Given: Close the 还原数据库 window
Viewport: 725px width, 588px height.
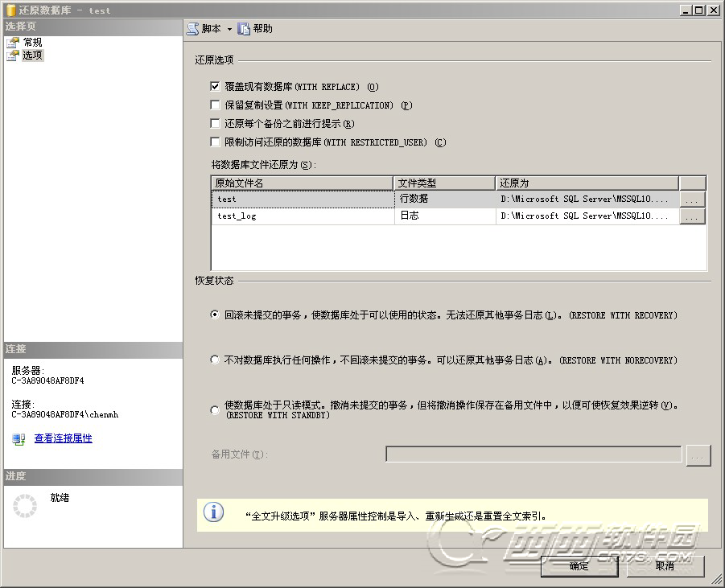Looking at the screenshot, I should click(x=714, y=10).
